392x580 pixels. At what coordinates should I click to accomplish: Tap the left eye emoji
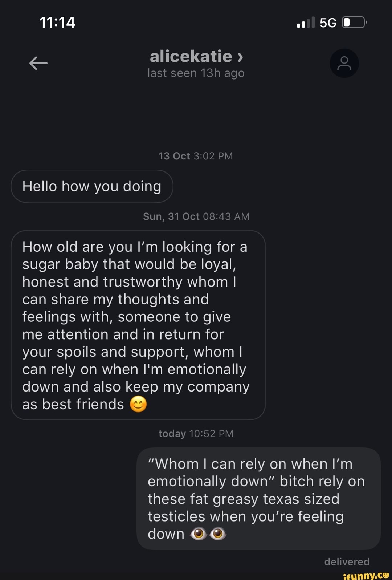[x=199, y=534]
